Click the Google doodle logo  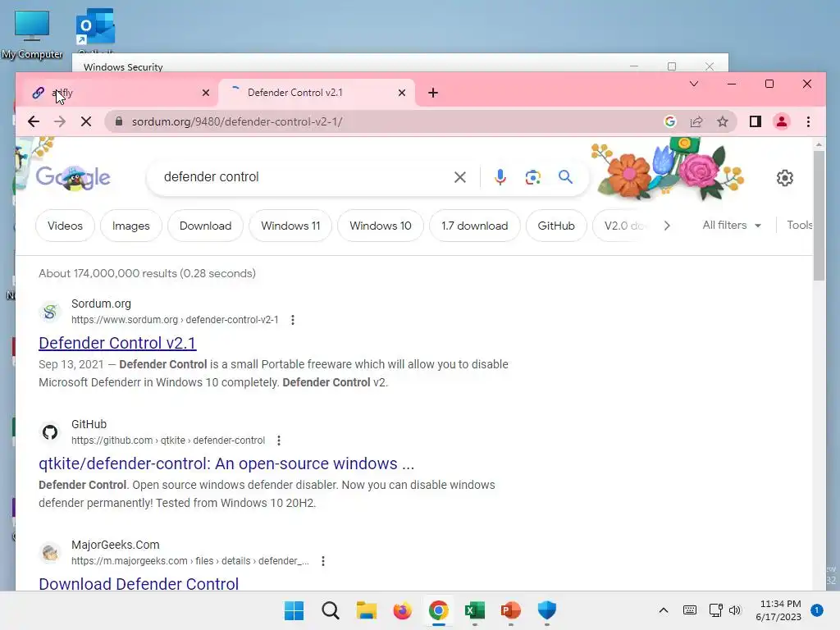73,177
